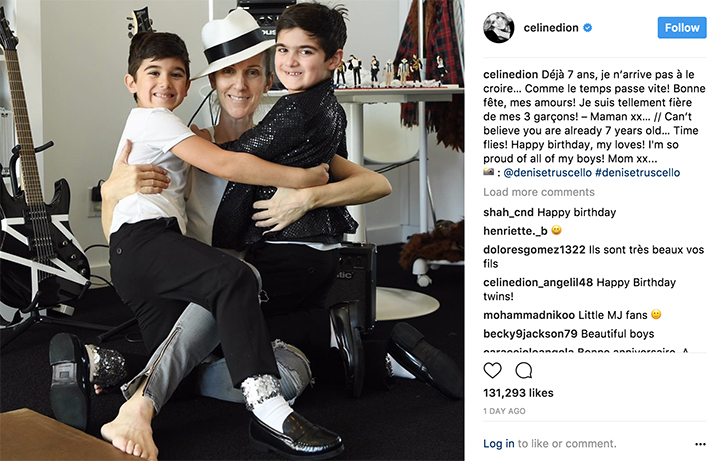
Task: Click the main post photo
Action: pyautogui.click(x=232, y=230)
